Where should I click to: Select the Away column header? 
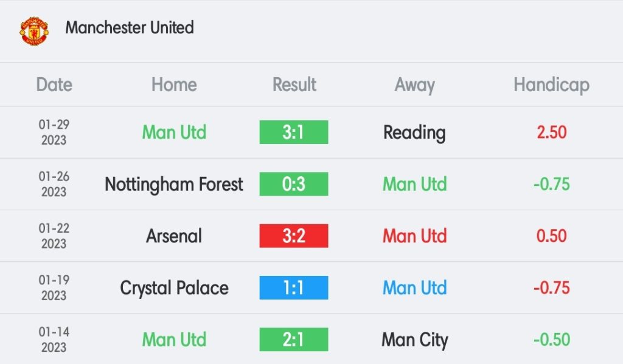(414, 85)
